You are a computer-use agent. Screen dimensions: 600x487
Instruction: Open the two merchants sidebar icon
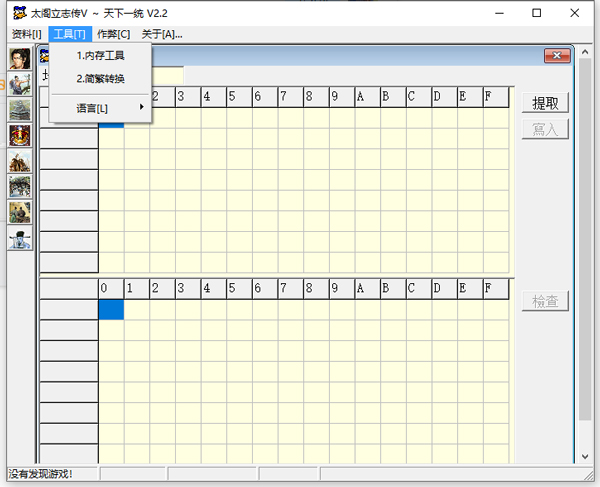(x=20, y=212)
